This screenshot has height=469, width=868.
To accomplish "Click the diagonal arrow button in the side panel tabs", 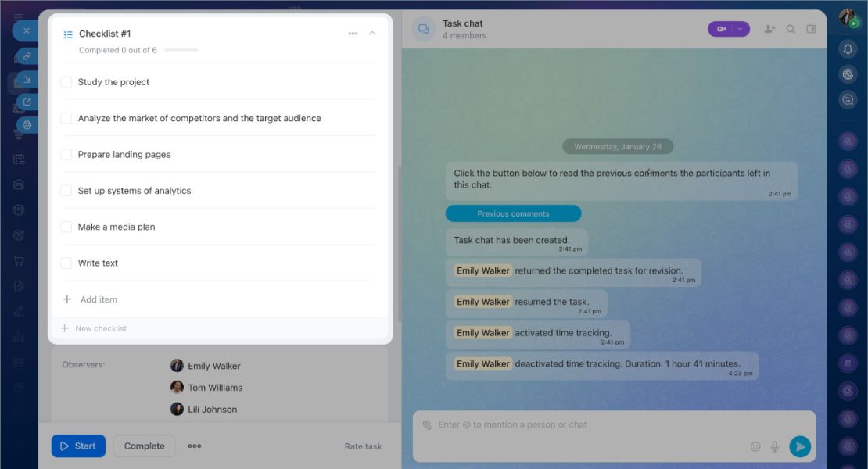I will (27, 79).
